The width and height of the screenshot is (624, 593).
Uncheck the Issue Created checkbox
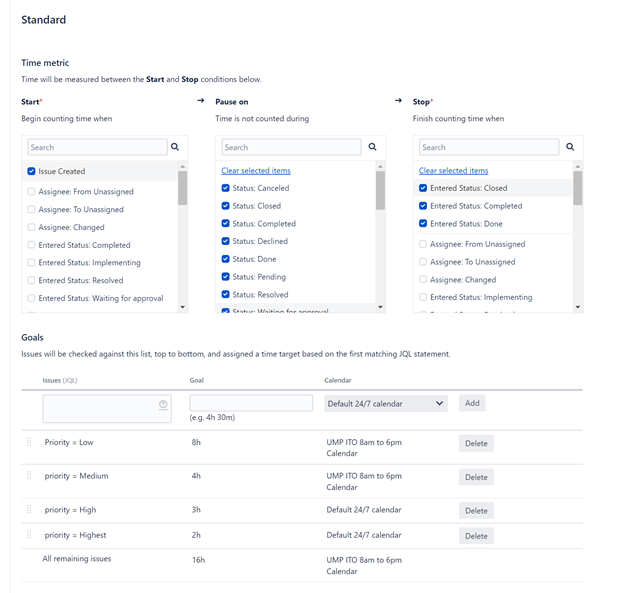[31, 171]
